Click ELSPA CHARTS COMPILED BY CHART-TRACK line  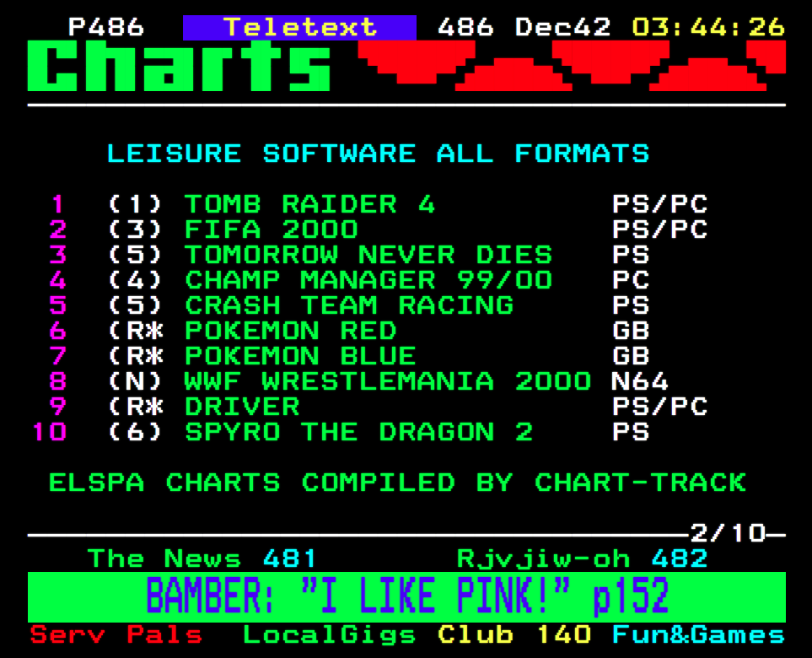(x=397, y=483)
